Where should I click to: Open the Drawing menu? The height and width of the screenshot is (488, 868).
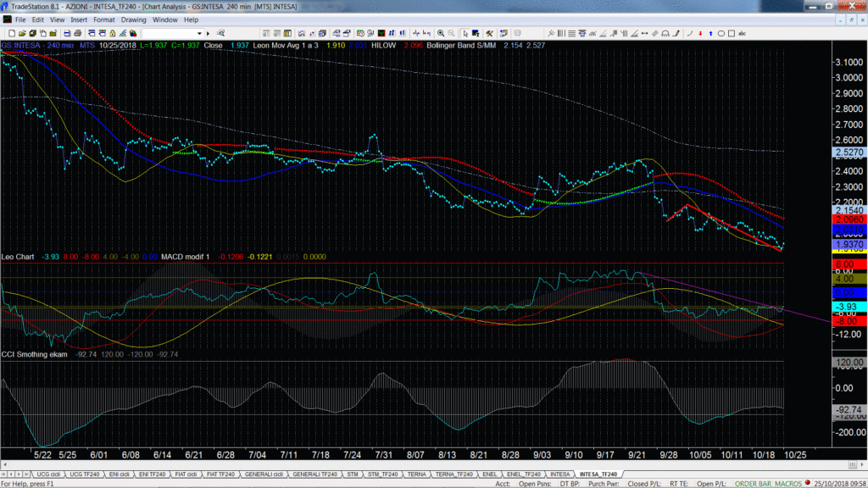tap(133, 20)
